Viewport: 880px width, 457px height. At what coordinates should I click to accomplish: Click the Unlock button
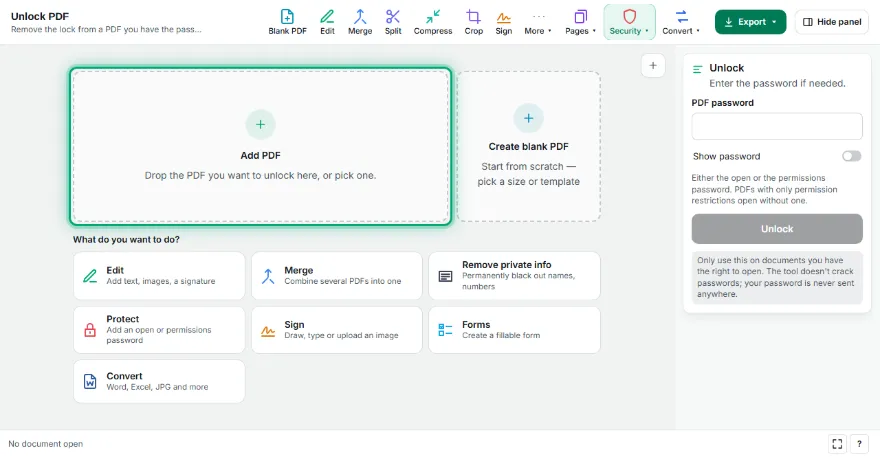(x=777, y=228)
